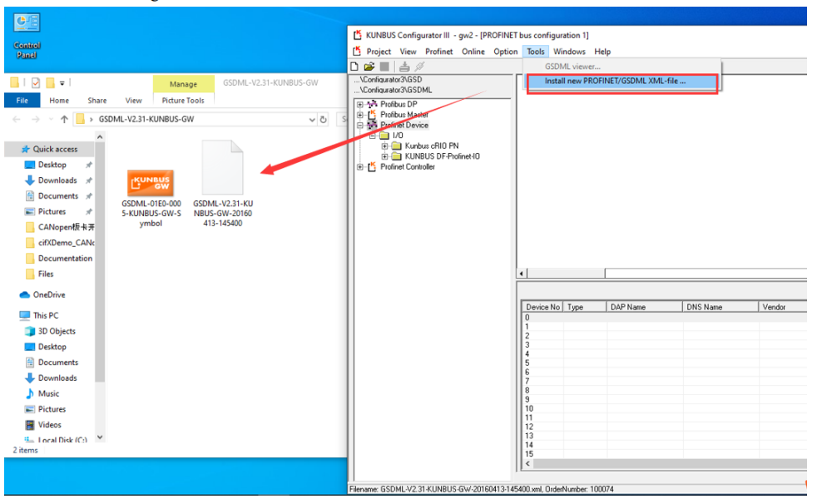Click the Vendor column header

click(x=783, y=307)
